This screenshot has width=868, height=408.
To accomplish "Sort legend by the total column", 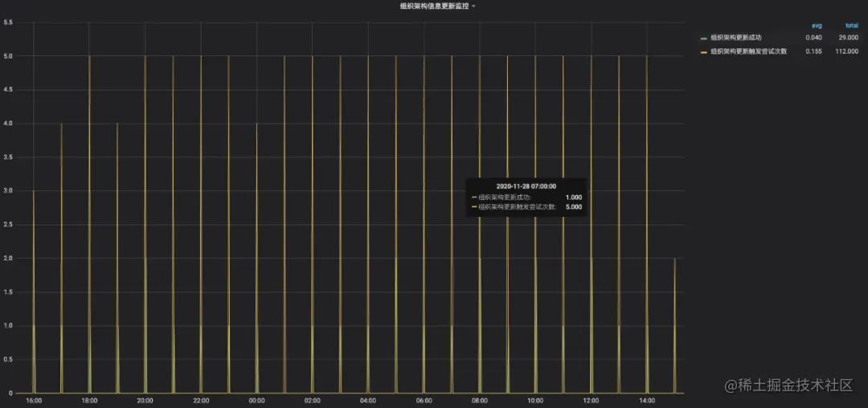I will coord(851,26).
